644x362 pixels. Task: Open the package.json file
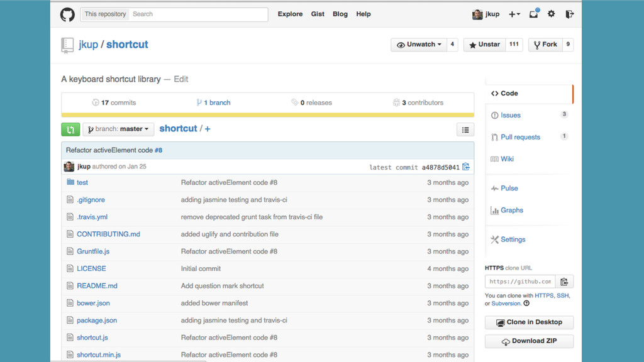coord(97,320)
